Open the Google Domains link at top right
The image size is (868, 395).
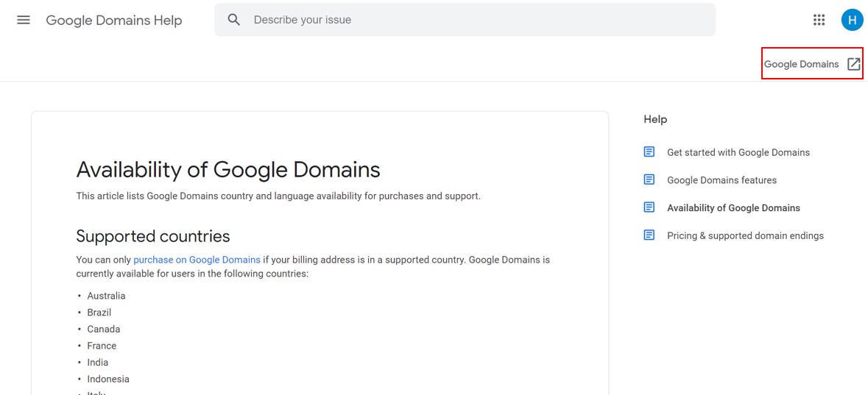click(801, 64)
